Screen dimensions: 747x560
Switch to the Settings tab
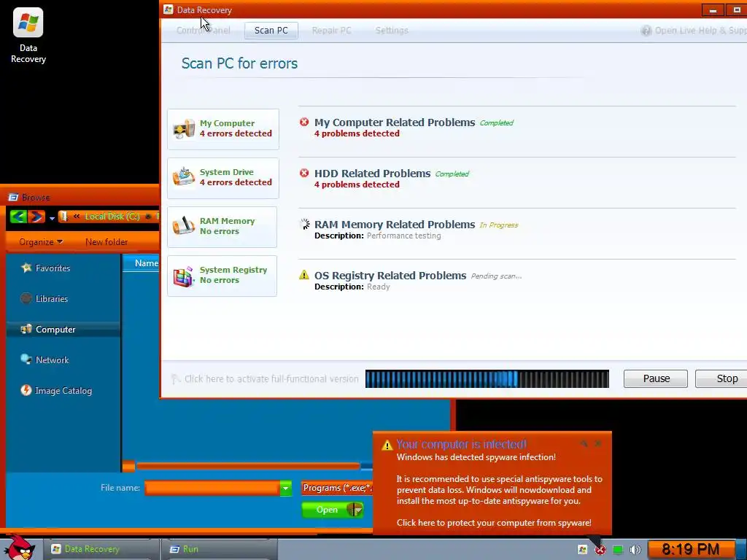pyautogui.click(x=392, y=31)
